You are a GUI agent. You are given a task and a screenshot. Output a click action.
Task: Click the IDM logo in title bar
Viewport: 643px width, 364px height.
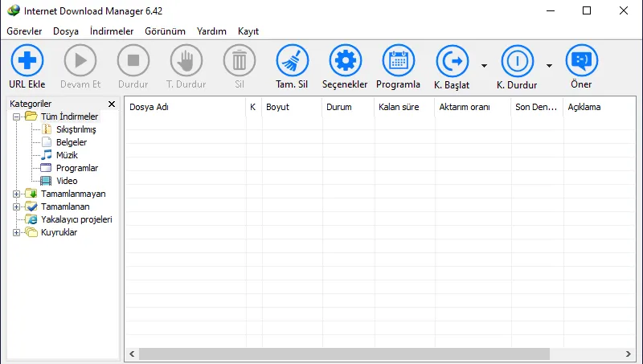tap(13, 10)
